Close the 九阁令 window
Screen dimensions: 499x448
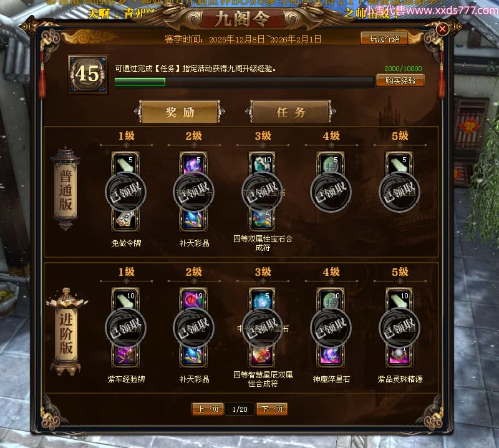pos(442,29)
